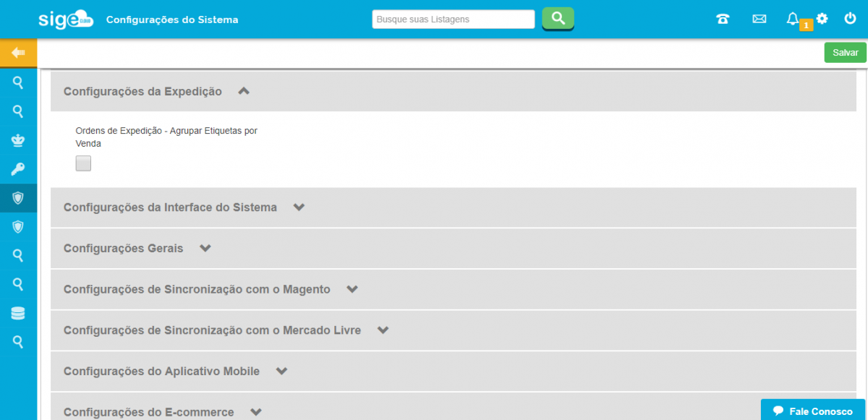This screenshot has height=420, width=868.
Task: Open the telephone contact icon
Action: (x=723, y=19)
